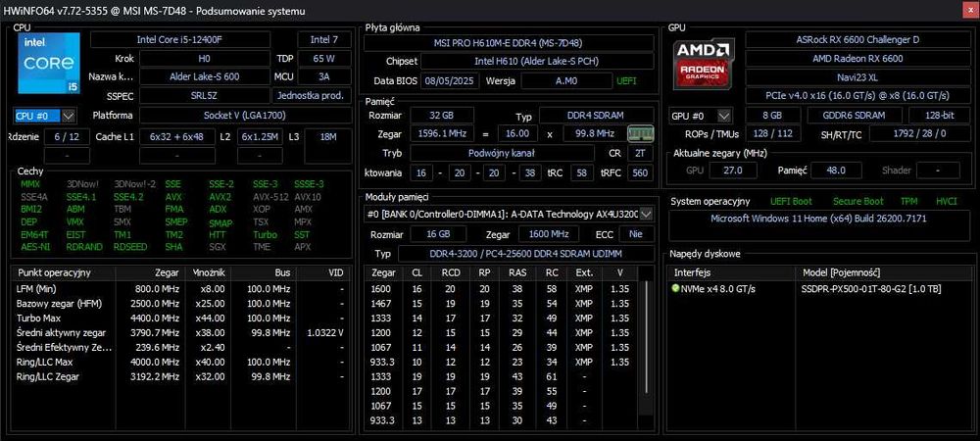The height and width of the screenshot is (441, 980).
Task: Click the '6 / 12' cores value
Action: (x=67, y=137)
